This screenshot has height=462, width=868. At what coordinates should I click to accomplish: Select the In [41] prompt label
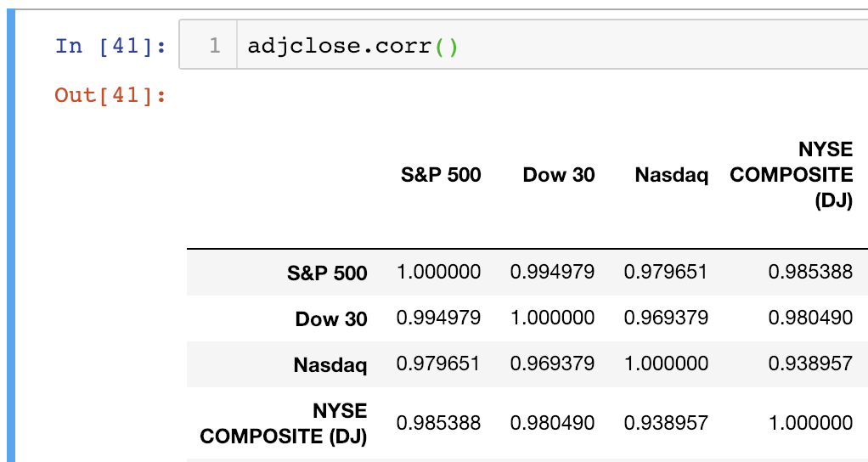click(110, 45)
